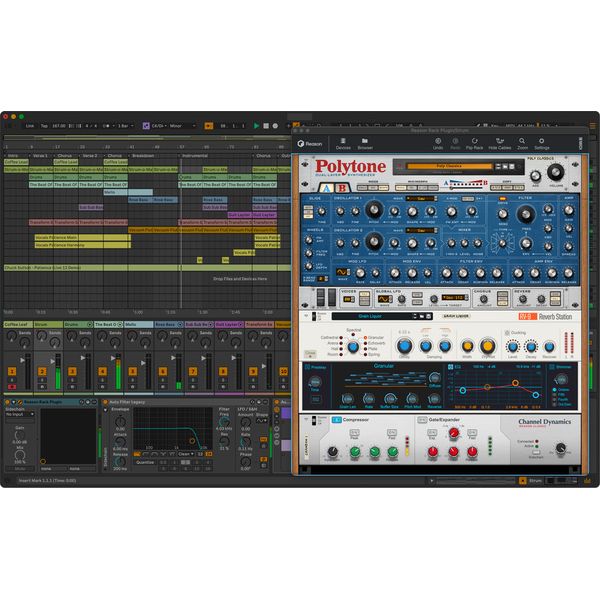Select the Boss Bass track header
The height and width of the screenshot is (600, 600).
(x=169, y=324)
